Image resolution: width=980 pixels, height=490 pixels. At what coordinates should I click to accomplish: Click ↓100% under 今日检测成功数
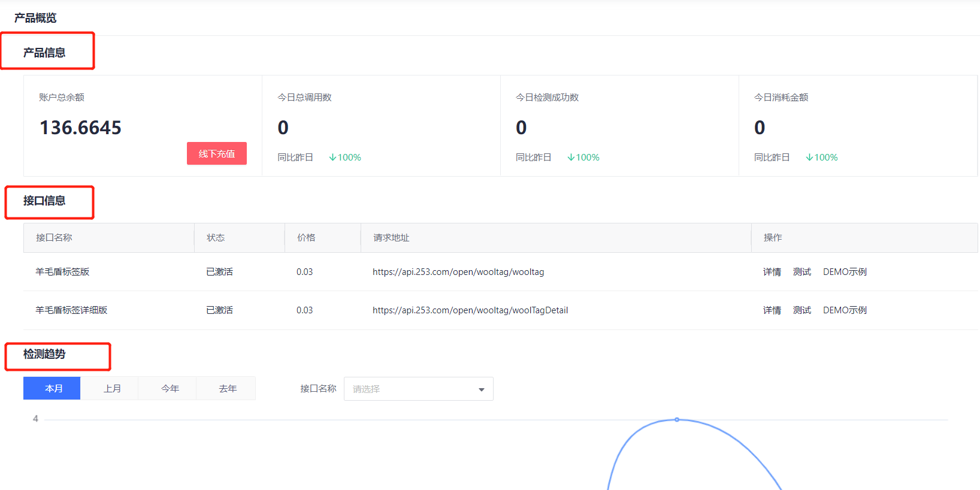tap(583, 158)
